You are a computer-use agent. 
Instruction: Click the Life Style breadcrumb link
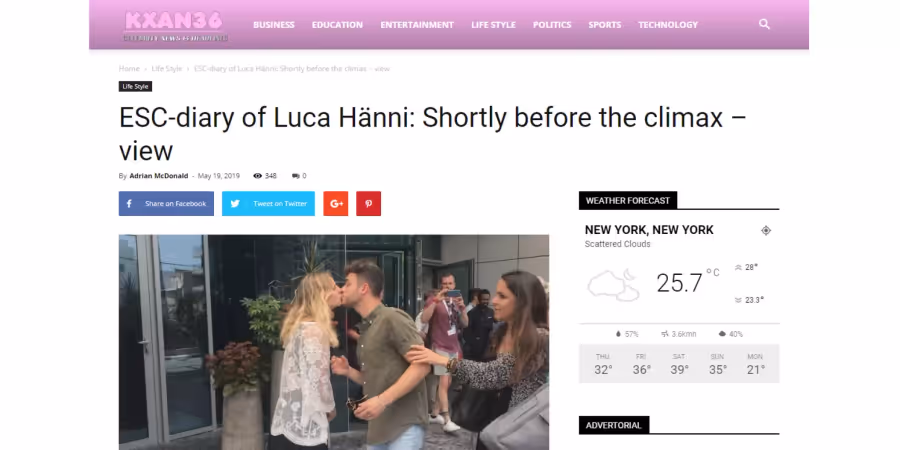(166, 68)
